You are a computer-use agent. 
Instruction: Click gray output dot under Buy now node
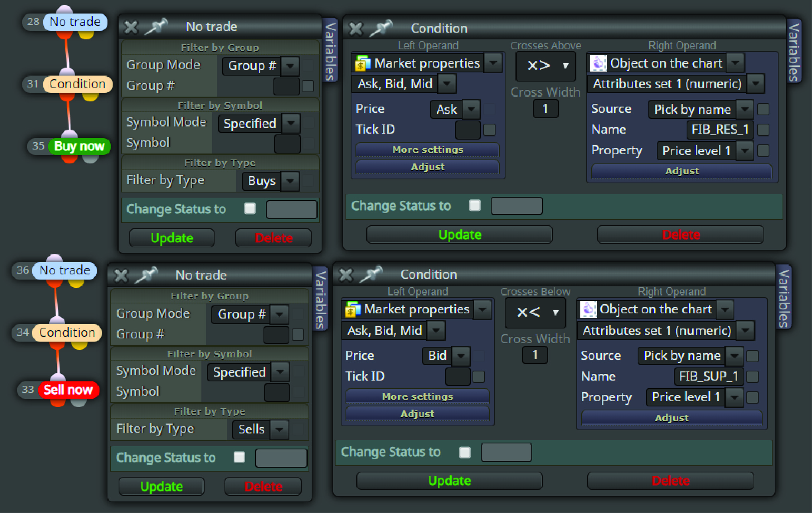90,159
